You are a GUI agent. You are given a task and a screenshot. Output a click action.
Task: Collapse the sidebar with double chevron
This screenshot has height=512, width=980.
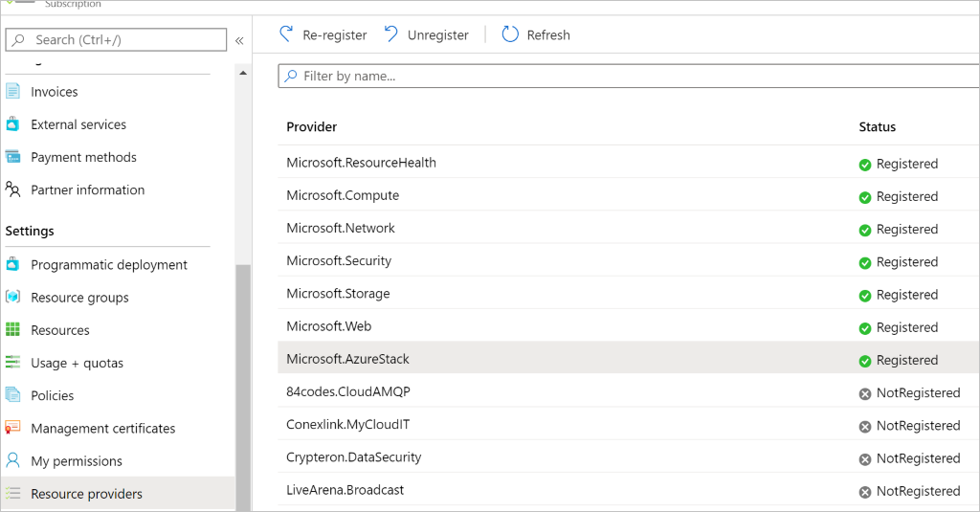click(239, 40)
